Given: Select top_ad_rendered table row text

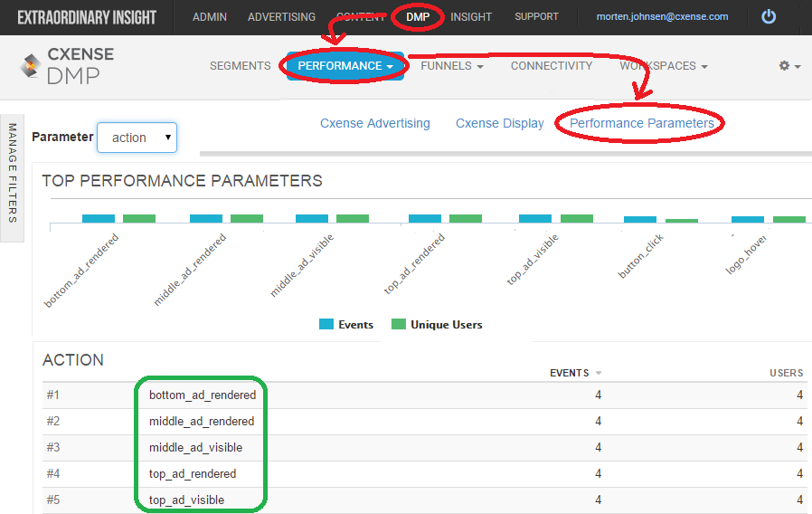Looking at the screenshot, I should coord(193,473).
